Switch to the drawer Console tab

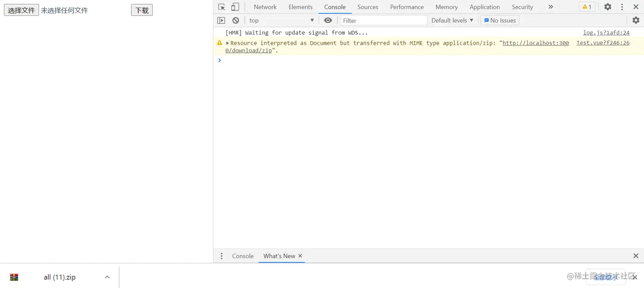click(x=243, y=256)
